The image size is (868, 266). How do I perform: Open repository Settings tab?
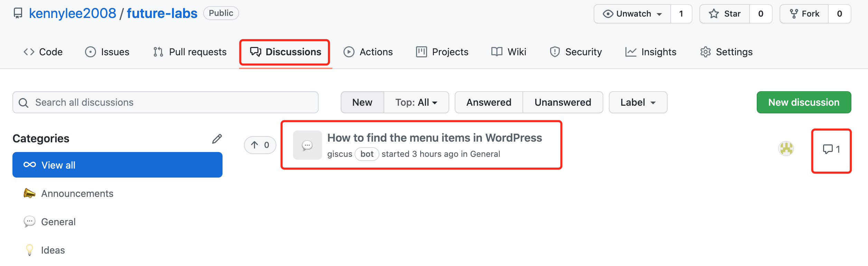(x=726, y=52)
